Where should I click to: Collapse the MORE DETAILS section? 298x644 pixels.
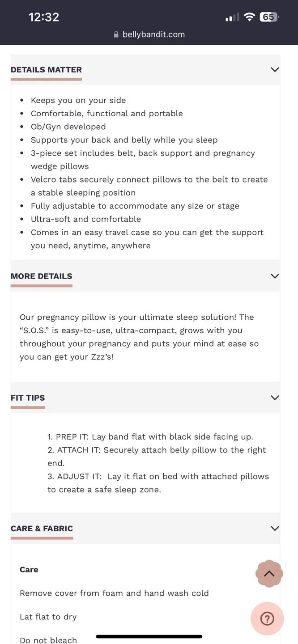pyautogui.click(x=275, y=276)
